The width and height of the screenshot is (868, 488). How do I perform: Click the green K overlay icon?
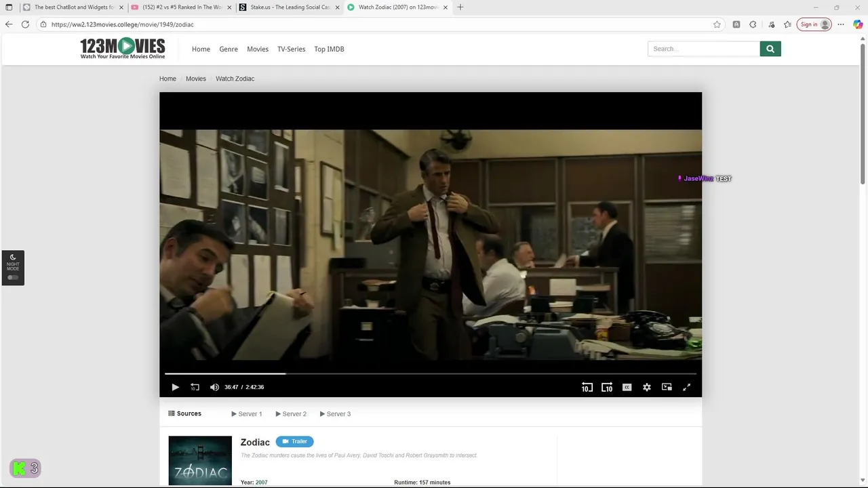pyautogui.click(x=19, y=468)
